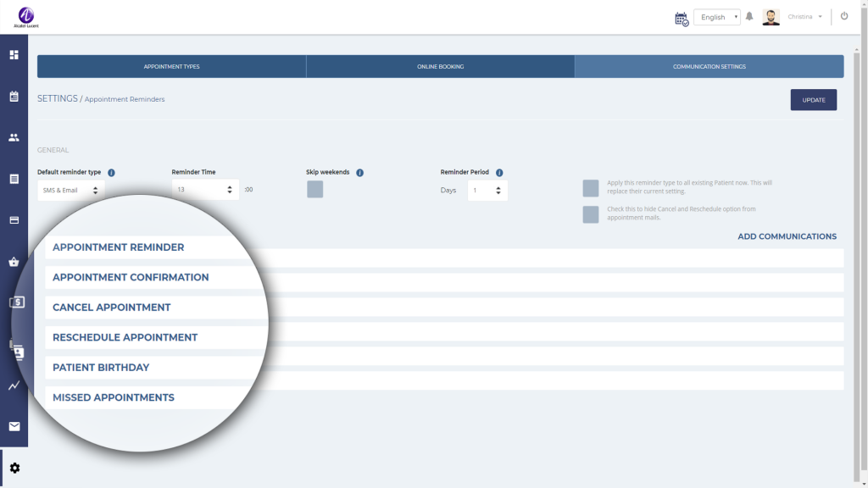Check apply reminder type to all existing Patient
Viewport: 868px width, 488px height.
(591, 188)
